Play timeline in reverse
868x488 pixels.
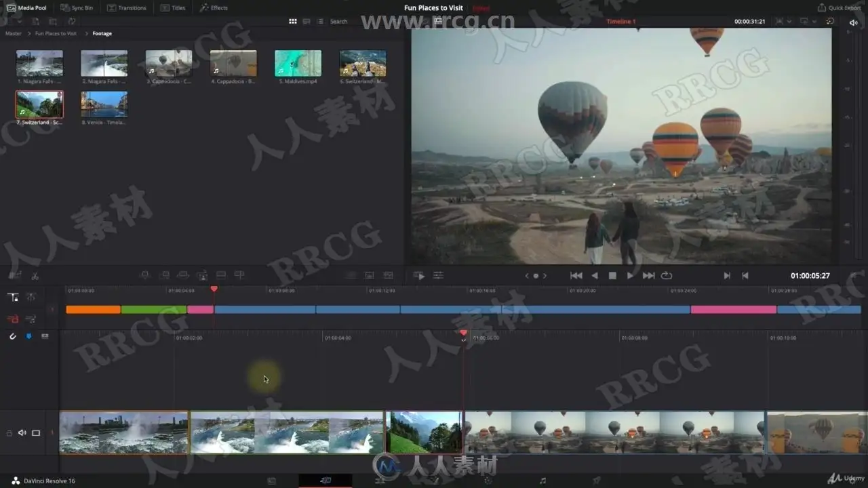595,275
